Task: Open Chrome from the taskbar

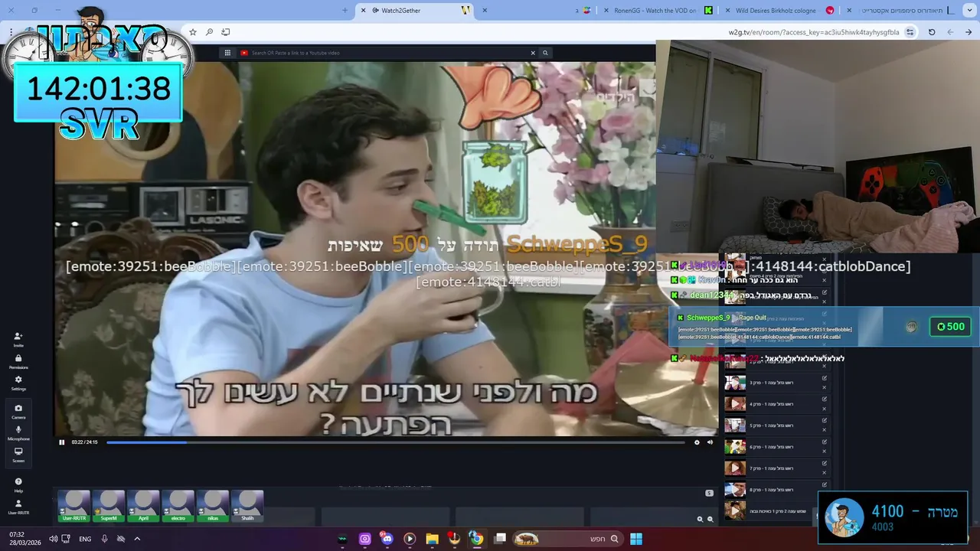Action: pyautogui.click(x=476, y=539)
